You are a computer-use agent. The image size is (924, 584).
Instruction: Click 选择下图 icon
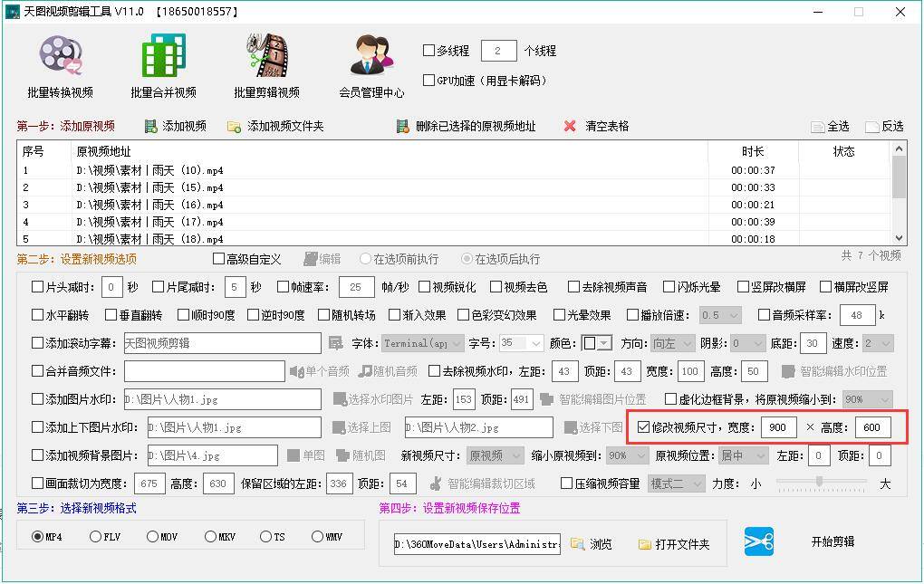571,427
